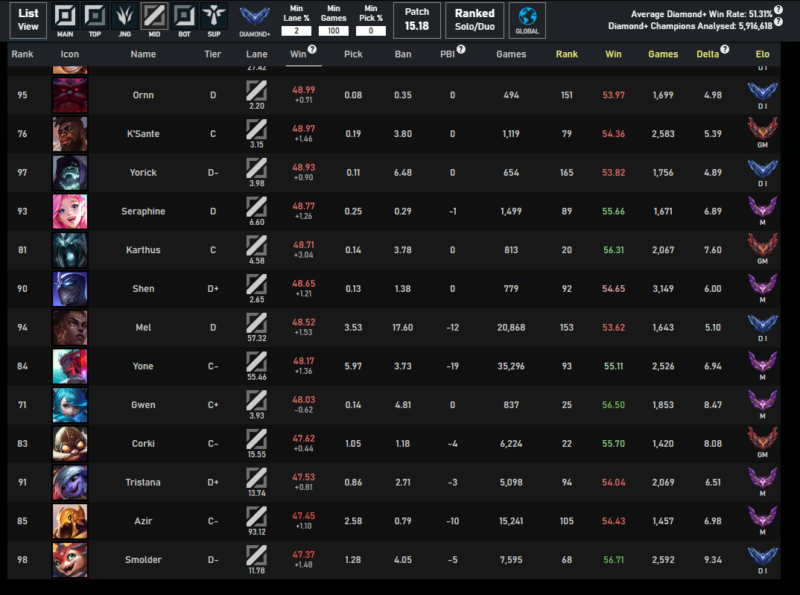Open the Diamond+ rank tier selector
800x595 pixels.
point(255,19)
